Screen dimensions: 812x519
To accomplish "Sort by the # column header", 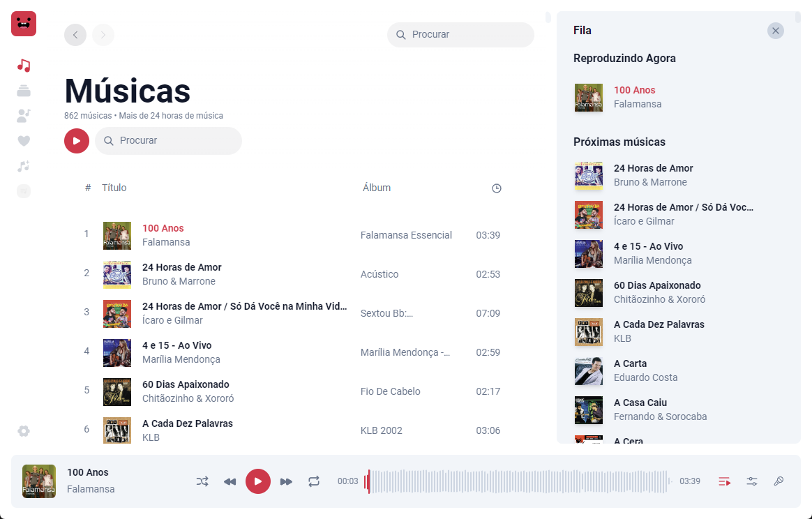I will [x=88, y=188].
